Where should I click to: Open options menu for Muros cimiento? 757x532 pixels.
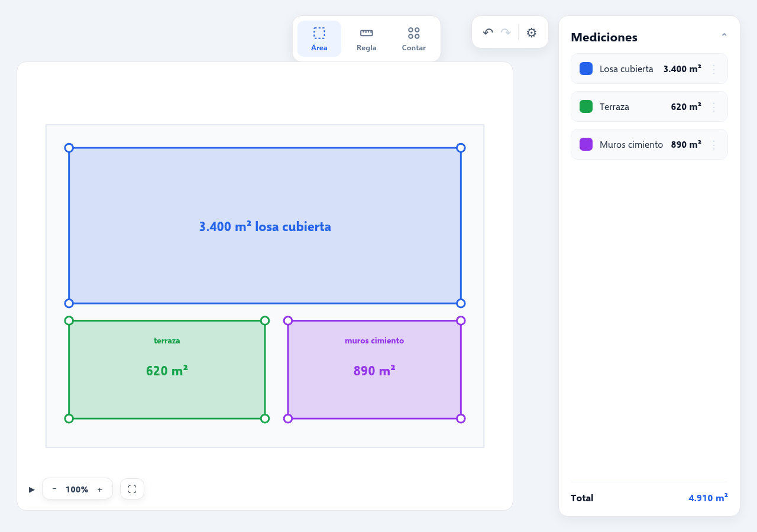click(714, 145)
